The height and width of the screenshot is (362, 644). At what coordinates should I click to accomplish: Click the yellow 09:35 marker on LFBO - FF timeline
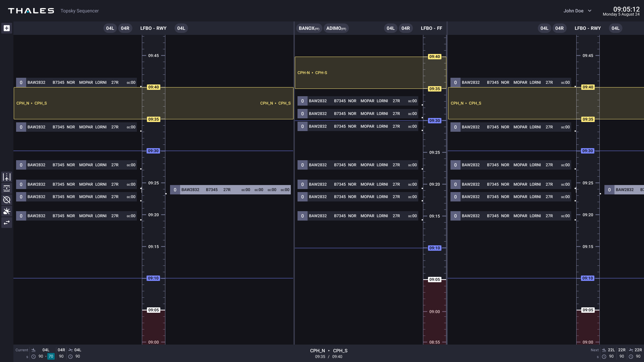click(x=434, y=89)
